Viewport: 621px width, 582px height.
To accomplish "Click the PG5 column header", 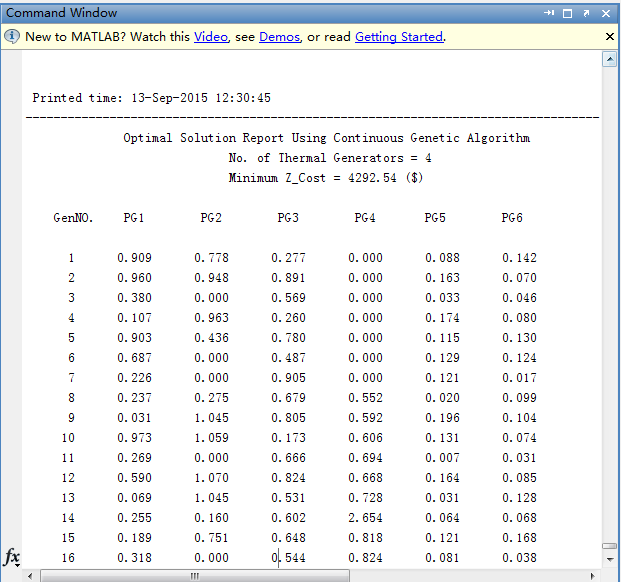I will [x=435, y=218].
